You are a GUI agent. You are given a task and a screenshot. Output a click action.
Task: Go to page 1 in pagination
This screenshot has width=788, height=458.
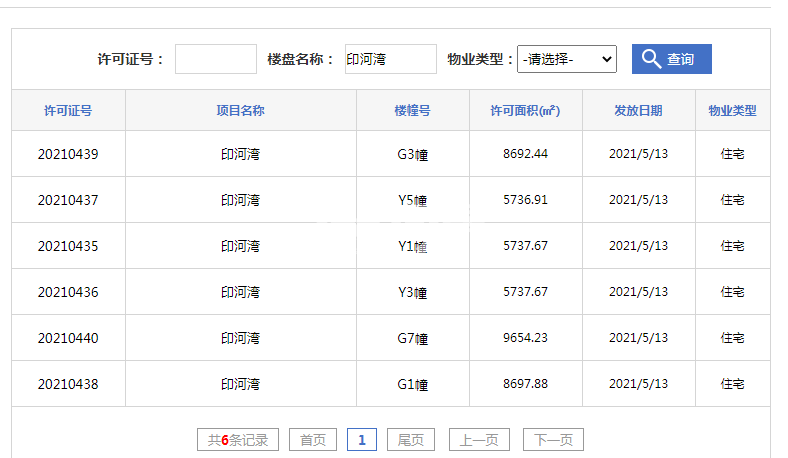[362, 440]
